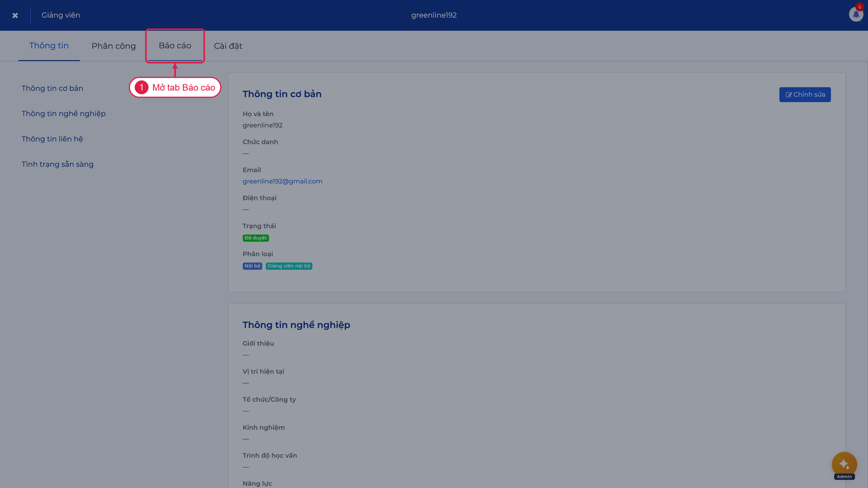Click the Giảng viên nội bộ tag
This screenshot has height=488, width=868.
(x=289, y=266)
